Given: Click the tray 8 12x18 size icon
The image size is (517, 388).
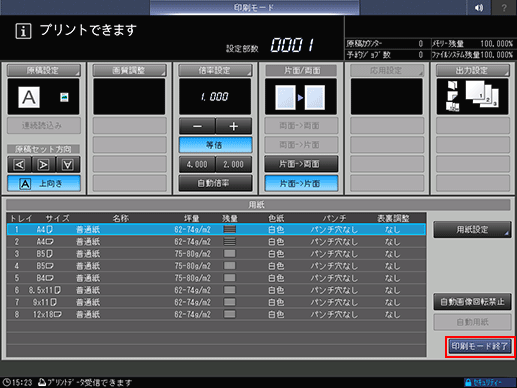Looking at the screenshot, I should pos(57,314).
